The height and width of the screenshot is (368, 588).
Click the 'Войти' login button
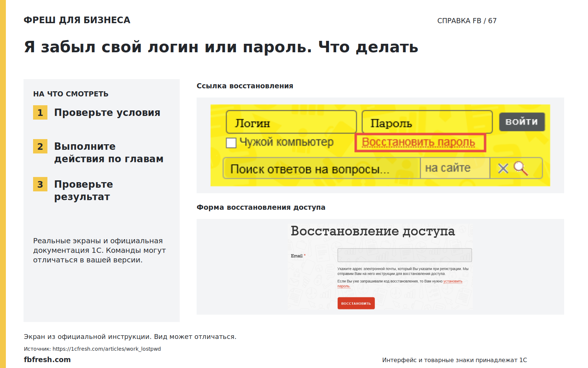522,122
